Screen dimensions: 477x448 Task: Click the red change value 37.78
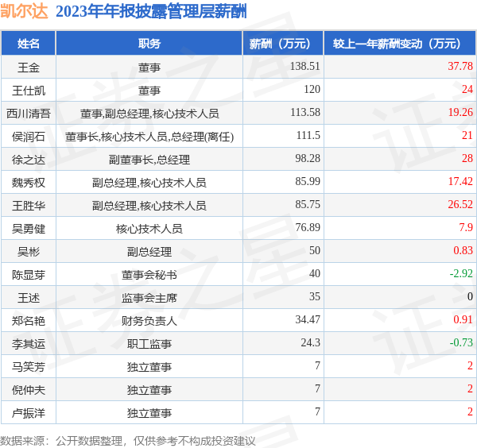tap(460, 66)
